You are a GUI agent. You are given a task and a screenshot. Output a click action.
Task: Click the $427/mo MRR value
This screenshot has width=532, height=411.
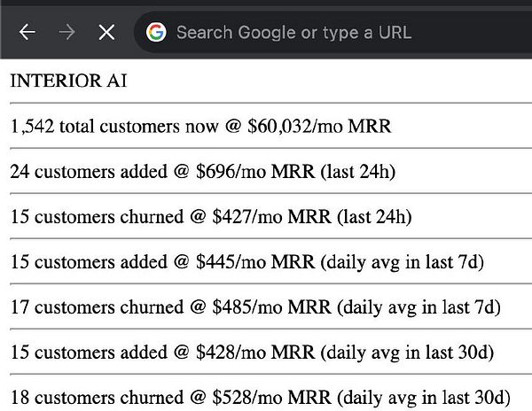[x=272, y=216]
